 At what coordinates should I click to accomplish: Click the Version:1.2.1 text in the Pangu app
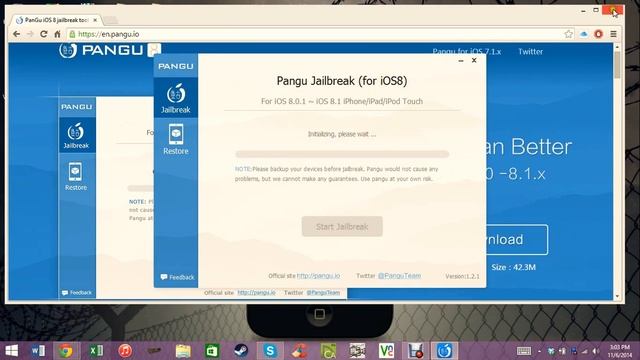coord(462,276)
